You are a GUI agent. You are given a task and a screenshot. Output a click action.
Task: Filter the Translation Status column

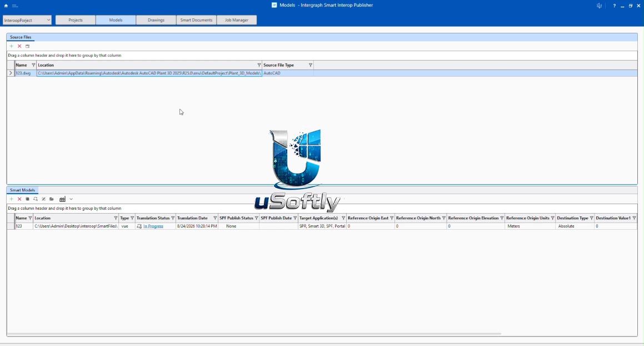coord(172,218)
